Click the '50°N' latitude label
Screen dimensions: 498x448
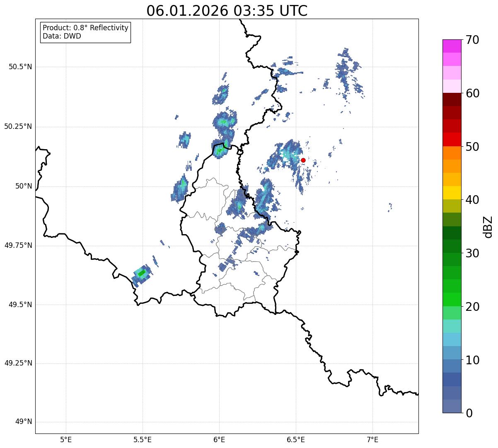pyautogui.click(x=24, y=186)
